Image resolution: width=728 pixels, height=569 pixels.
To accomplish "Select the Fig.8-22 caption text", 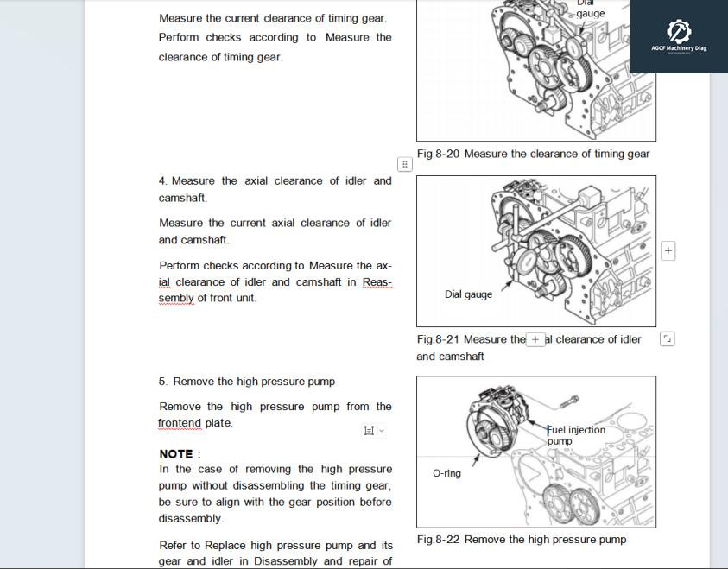I will tap(521, 539).
